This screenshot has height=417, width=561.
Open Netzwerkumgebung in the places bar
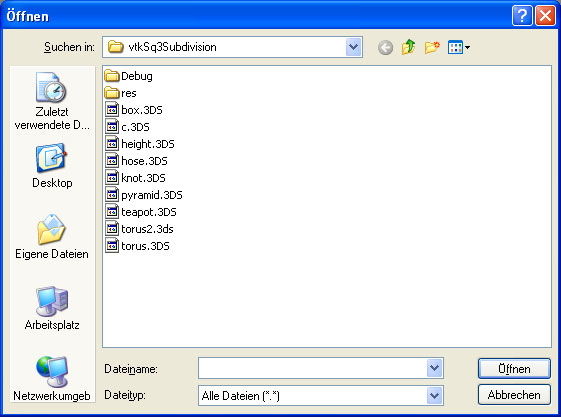[52, 379]
